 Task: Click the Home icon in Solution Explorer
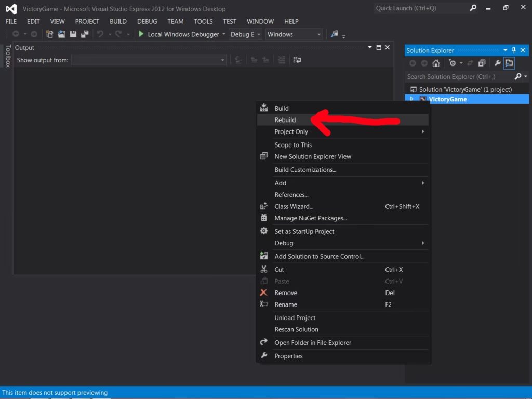click(436, 63)
